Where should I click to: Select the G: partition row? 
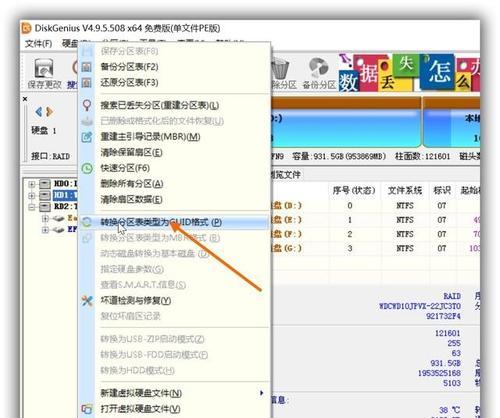pyautogui.click(x=375, y=249)
